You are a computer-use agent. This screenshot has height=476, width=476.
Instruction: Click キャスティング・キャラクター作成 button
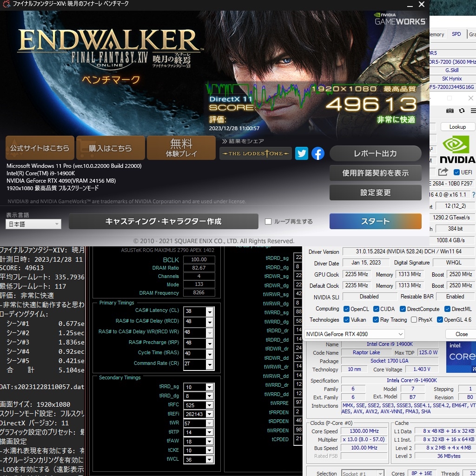pos(163,221)
